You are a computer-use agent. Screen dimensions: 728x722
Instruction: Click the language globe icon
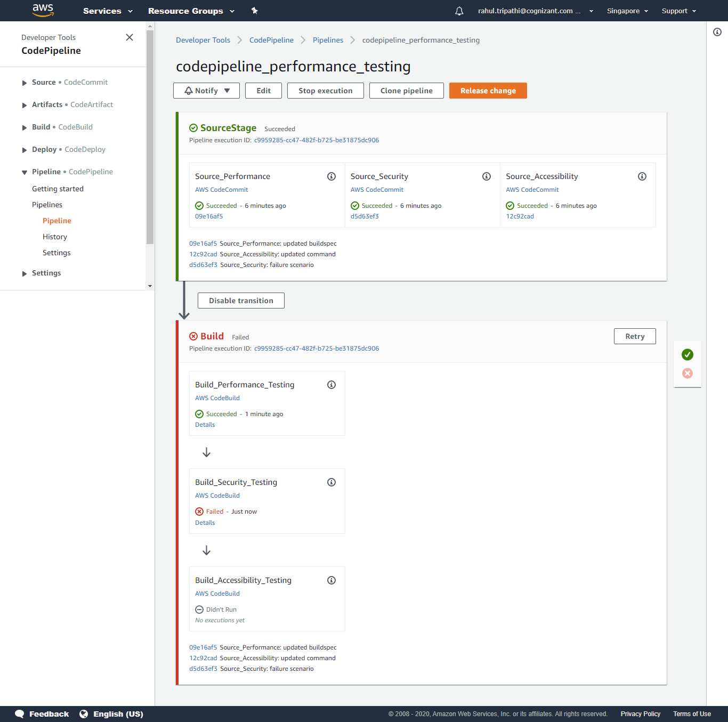[x=84, y=714]
